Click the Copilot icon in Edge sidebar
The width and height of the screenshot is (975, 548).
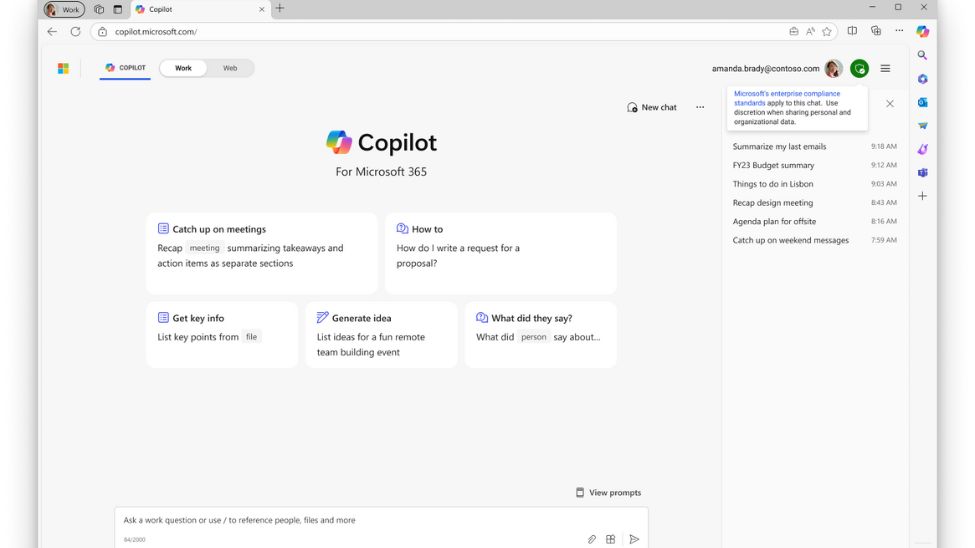(x=922, y=31)
